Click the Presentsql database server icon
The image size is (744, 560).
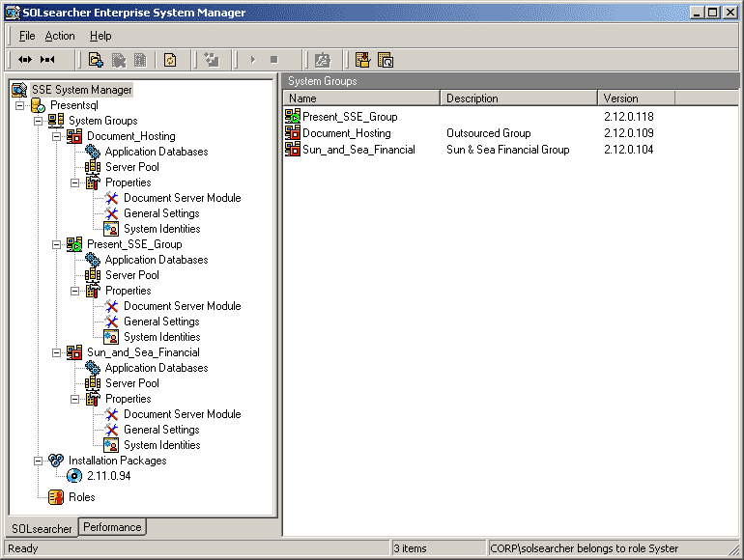[x=38, y=105]
